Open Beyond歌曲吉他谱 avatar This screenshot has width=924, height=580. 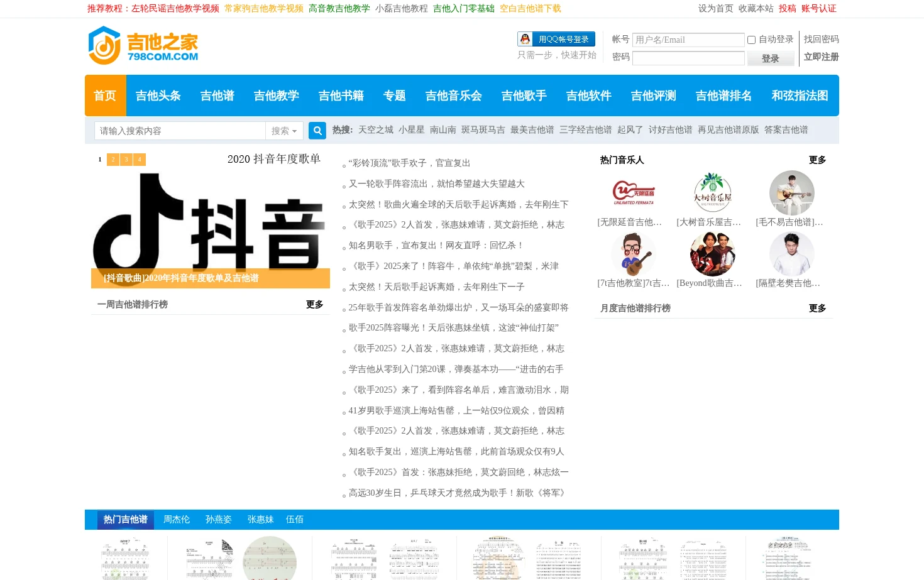(713, 254)
